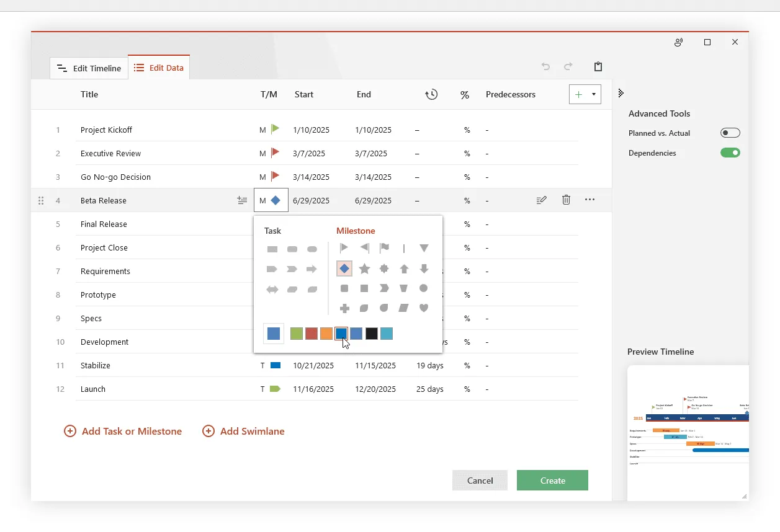Click the clipboard paste icon
Image resolution: width=780 pixels, height=532 pixels.
click(x=598, y=67)
